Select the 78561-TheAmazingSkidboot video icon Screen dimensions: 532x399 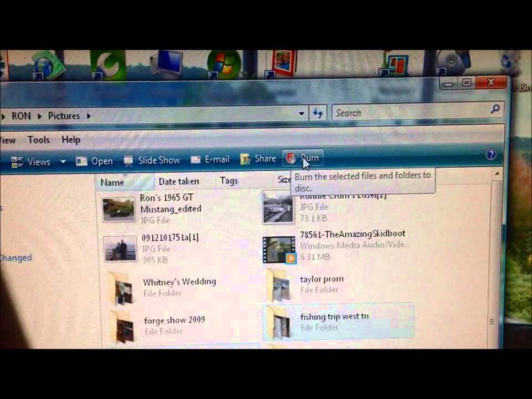(279, 250)
